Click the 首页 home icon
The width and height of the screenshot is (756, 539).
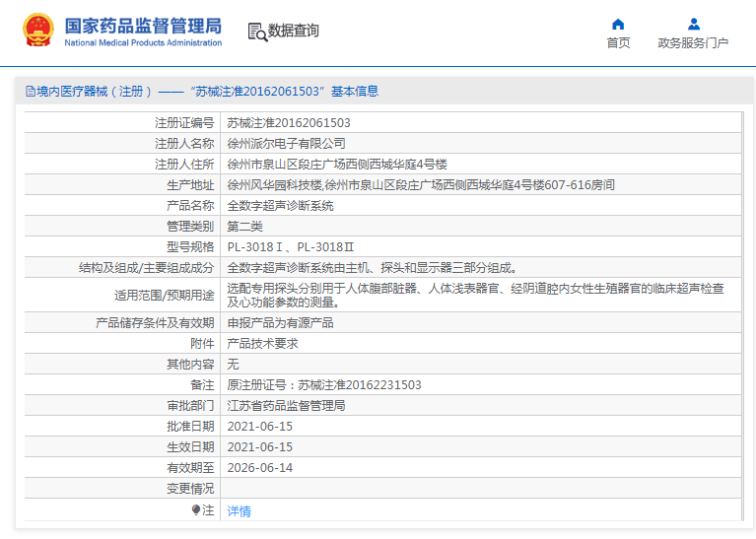click(618, 24)
